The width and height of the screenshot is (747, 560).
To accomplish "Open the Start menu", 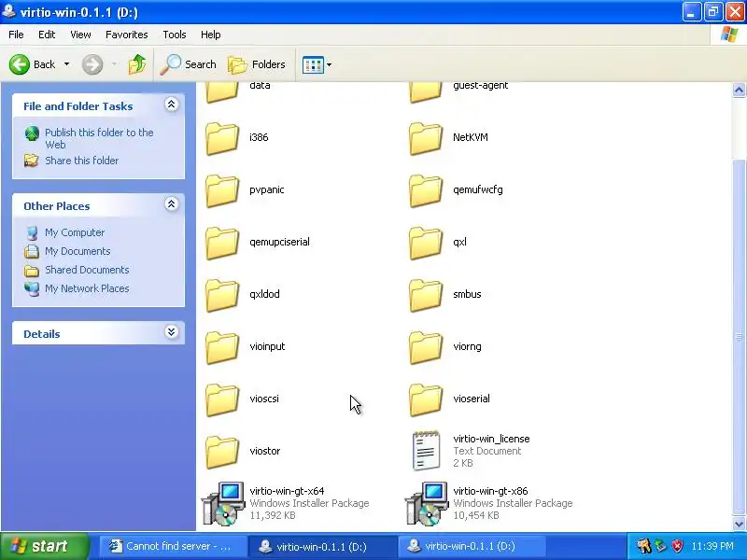I will (x=44, y=546).
